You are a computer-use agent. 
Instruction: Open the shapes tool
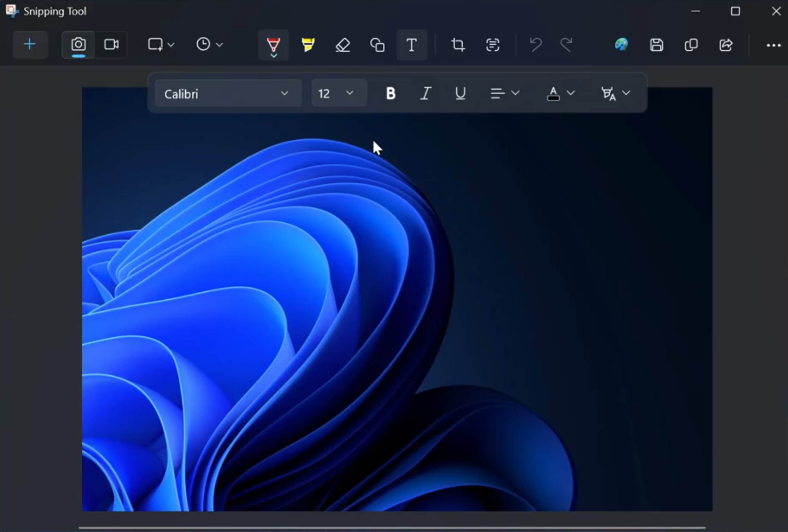[377, 45]
